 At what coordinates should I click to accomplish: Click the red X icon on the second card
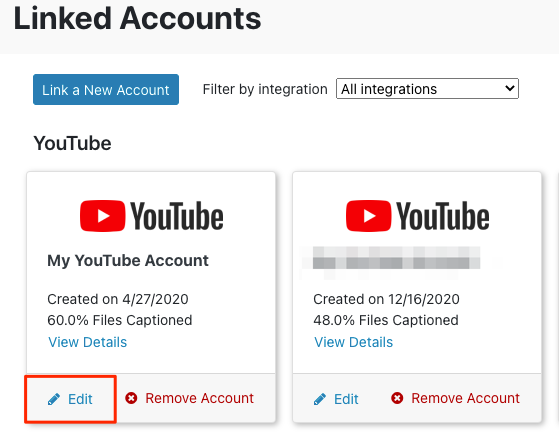tap(397, 398)
